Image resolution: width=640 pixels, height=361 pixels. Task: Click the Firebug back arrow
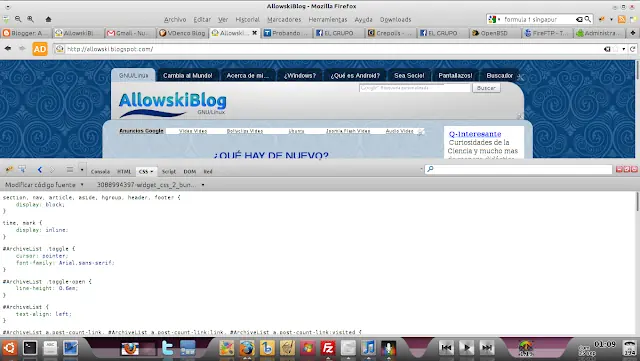40,169
